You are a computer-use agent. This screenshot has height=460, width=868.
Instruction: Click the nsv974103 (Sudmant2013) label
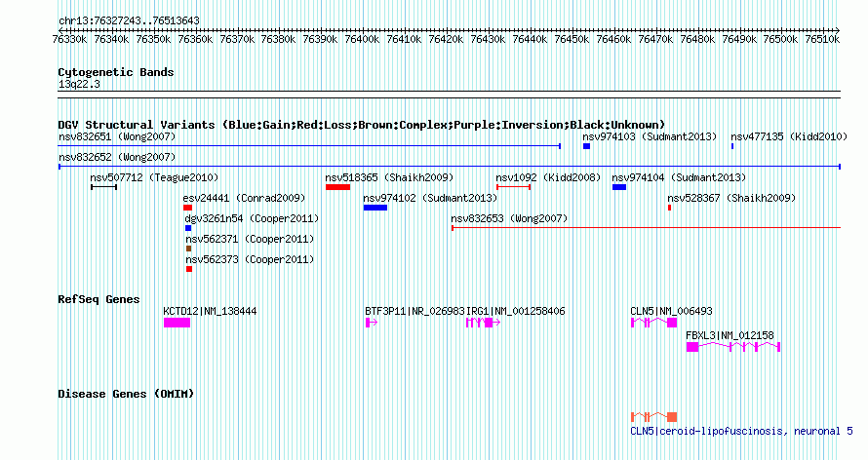click(x=650, y=136)
